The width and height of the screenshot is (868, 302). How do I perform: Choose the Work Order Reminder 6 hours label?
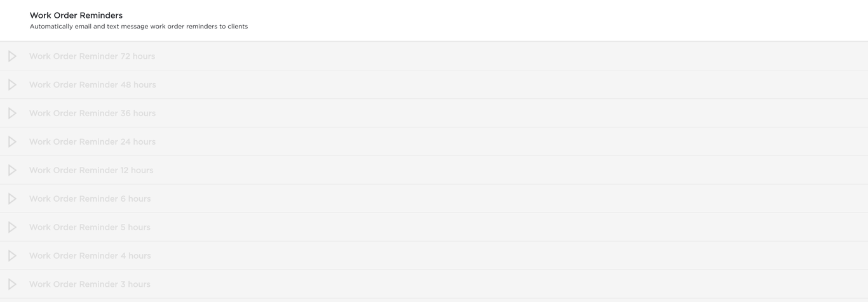click(90, 199)
